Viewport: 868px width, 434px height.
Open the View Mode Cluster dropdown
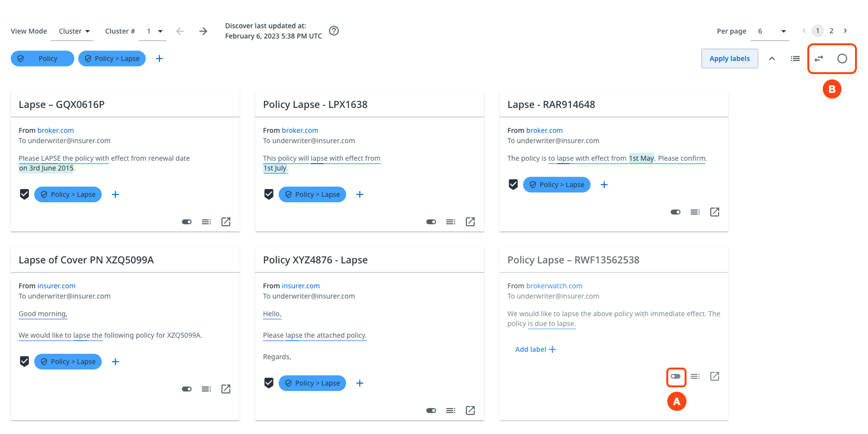tap(74, 31)
